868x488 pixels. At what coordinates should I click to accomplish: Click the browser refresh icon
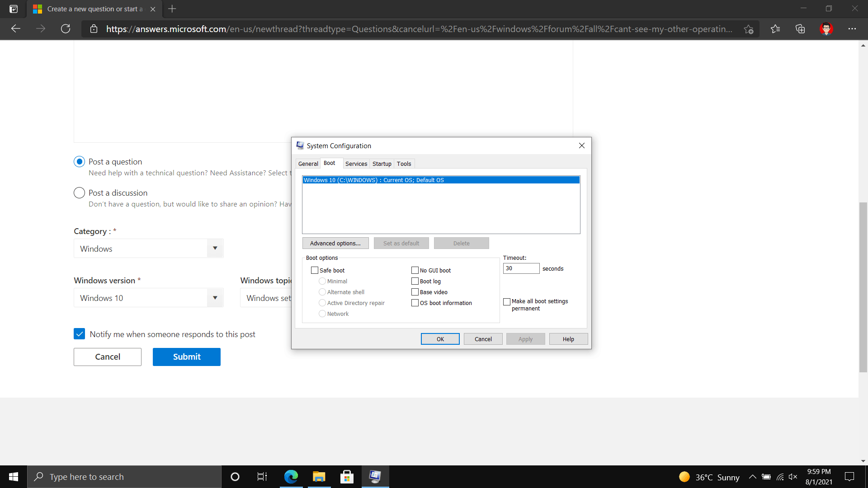[x=66, y=29]
